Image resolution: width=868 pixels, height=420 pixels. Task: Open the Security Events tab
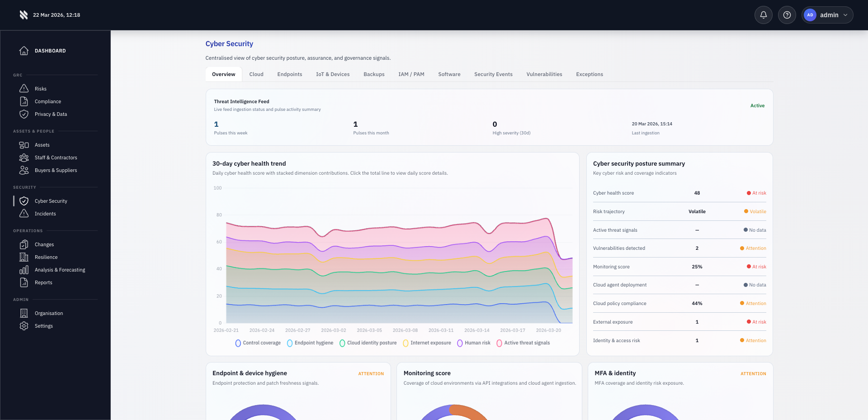coord(493,74)
